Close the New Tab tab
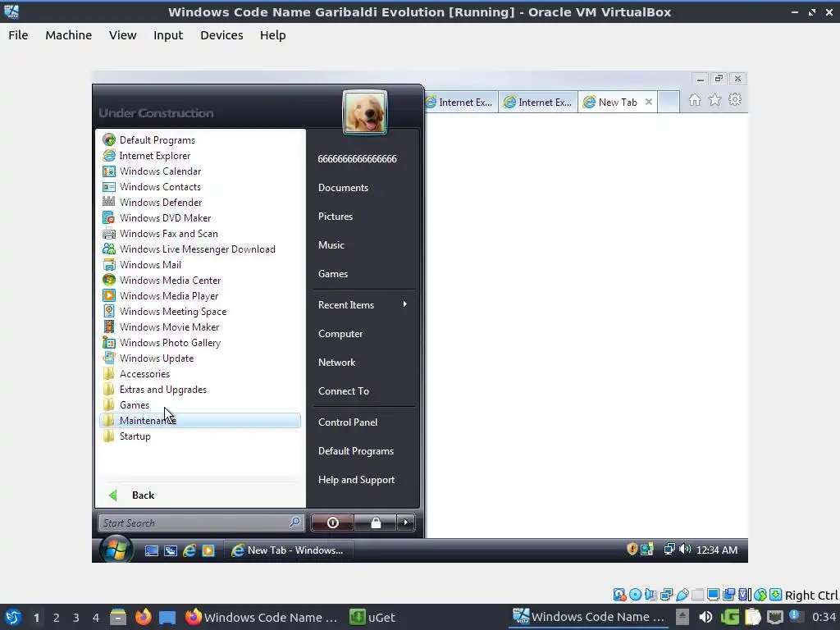 coord(648,102)
